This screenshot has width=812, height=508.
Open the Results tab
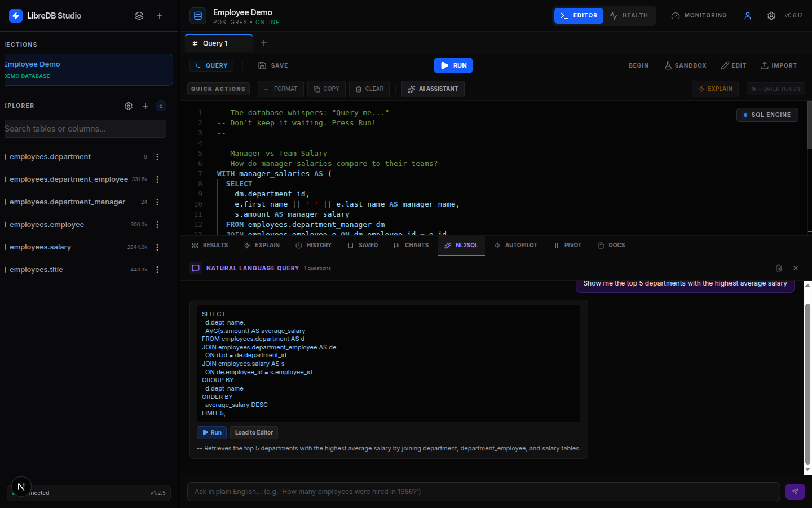point(210,246)
